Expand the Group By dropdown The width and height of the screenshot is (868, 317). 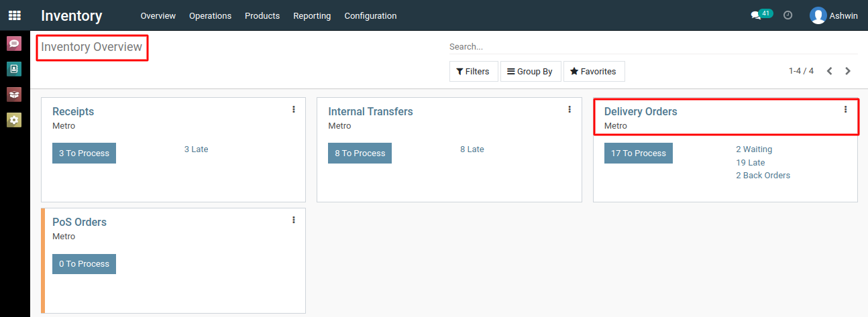pos(530,72)
